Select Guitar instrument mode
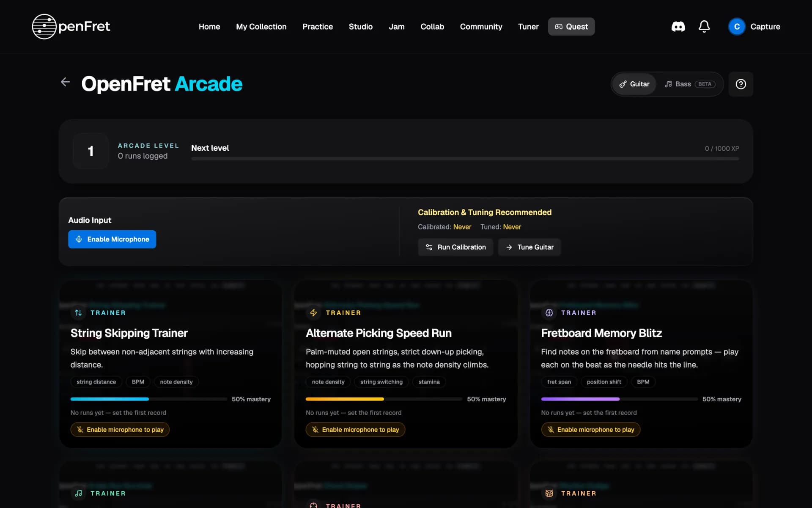 634,84
